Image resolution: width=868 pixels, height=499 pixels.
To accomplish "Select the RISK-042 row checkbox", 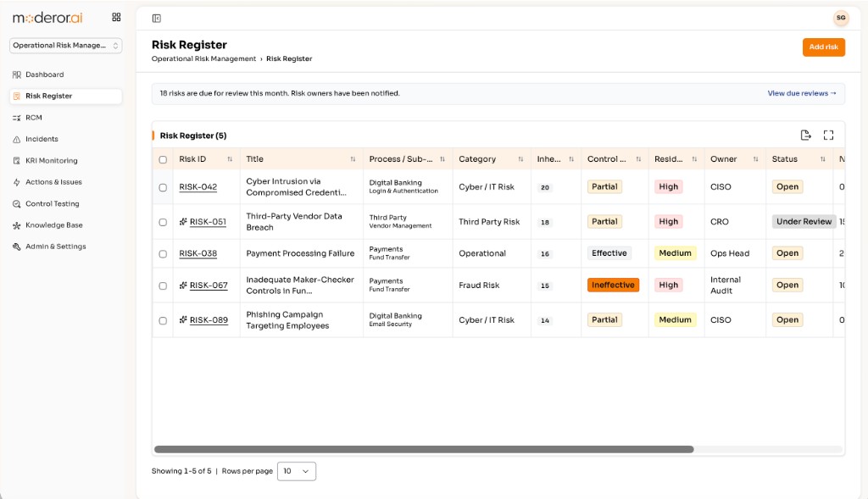I will tap(163, 187).
